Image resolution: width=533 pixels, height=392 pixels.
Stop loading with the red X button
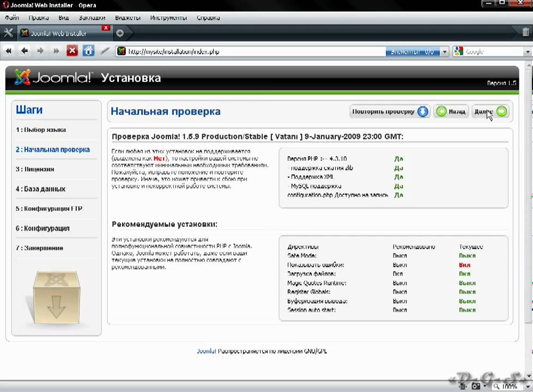point(72,51)
